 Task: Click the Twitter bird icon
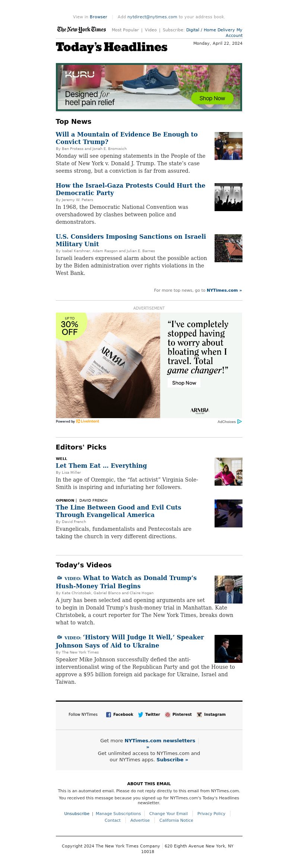140,715
